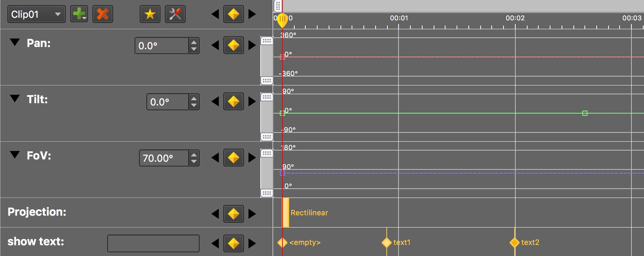Toggle keyframe for all tracks in top row
Viewport: 644px width, 256px height.
[233, 14]
